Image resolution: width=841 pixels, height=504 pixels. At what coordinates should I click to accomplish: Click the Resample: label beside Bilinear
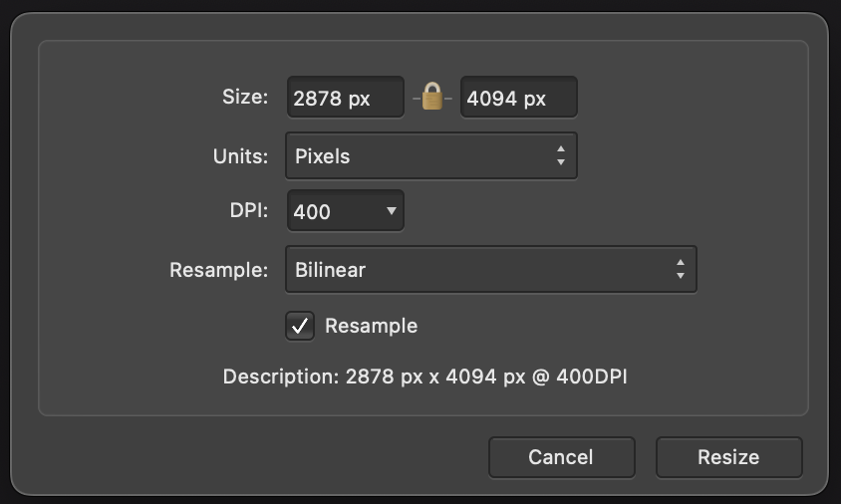click(x=219, y=270)
